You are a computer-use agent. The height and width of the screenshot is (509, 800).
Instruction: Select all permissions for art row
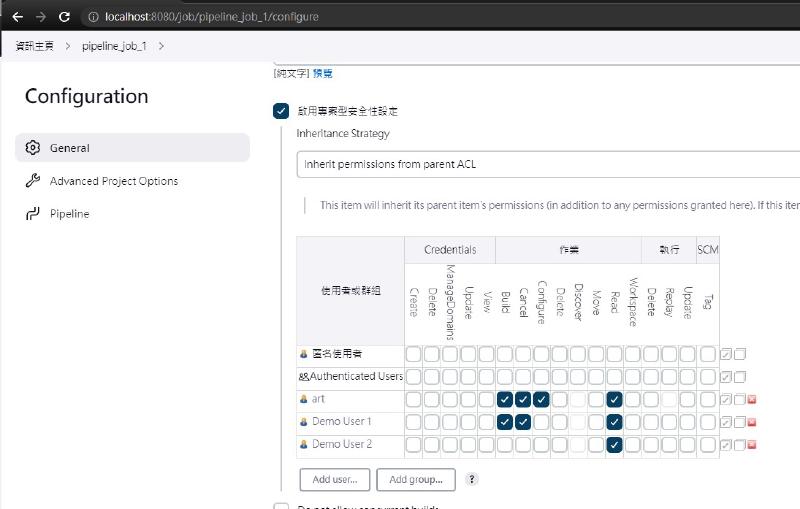coord(727,400)
